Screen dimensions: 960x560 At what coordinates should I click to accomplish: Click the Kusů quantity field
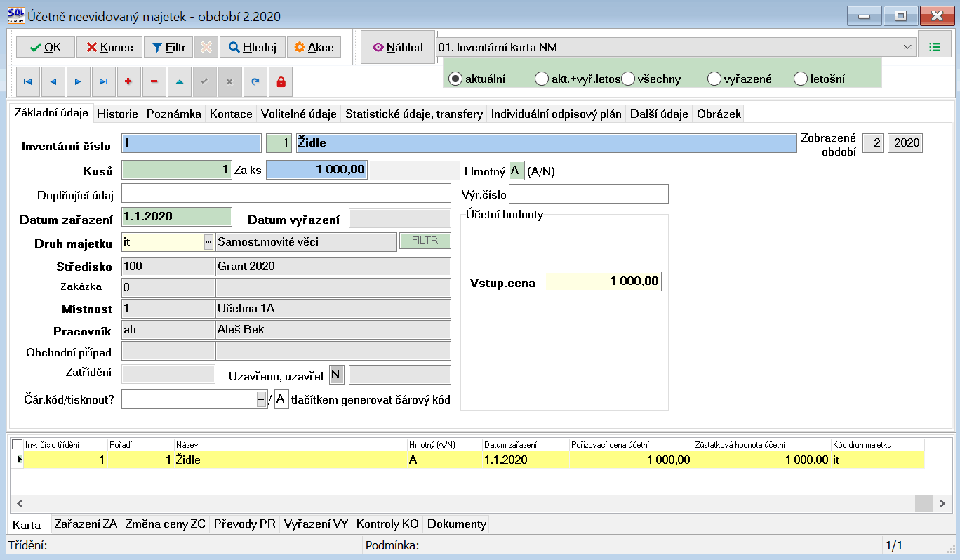tap(177, 170)
